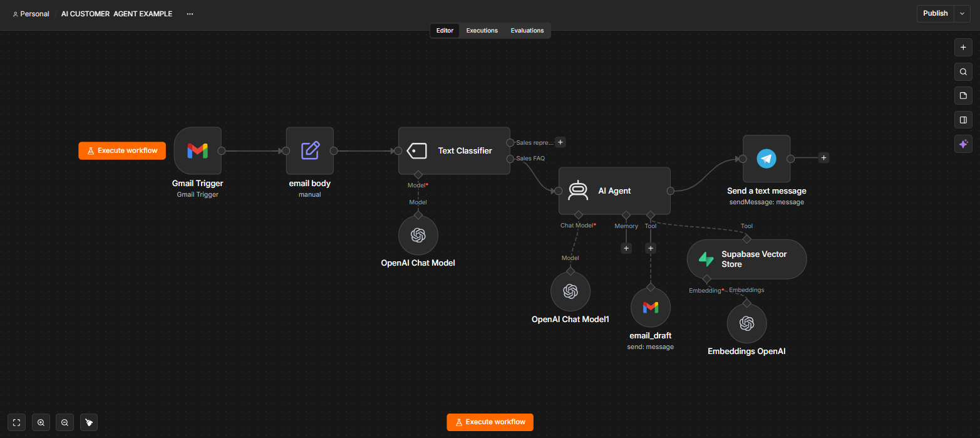Select the Text Classifier node

point(455,150)
